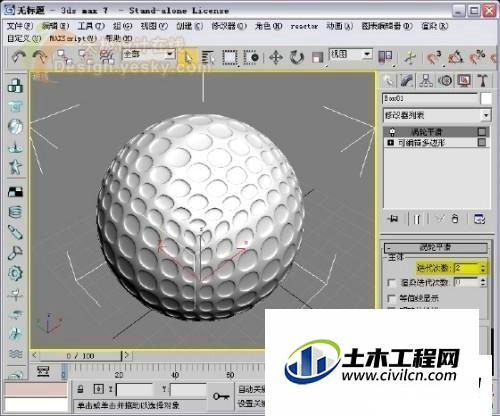The width and height of the screenshot is (500, 416).
Task: Open the 创建 (Create) menu
Action: click(189, 26)
